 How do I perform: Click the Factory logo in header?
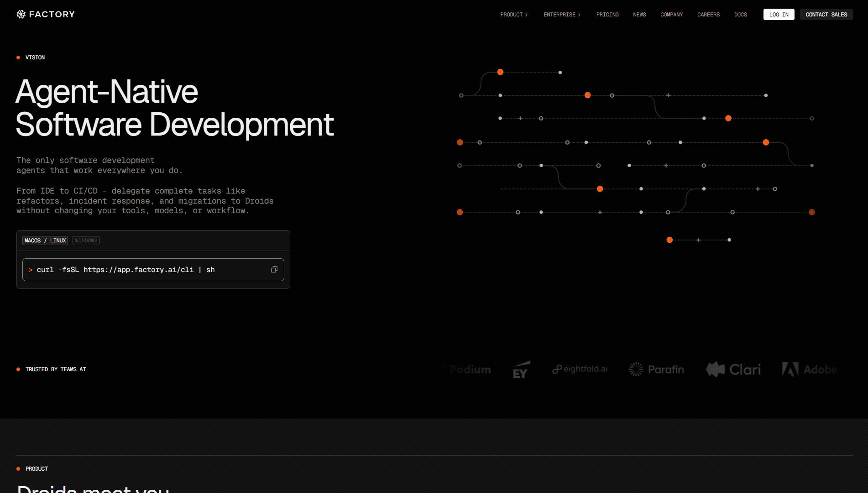click(x=46, y=14)
